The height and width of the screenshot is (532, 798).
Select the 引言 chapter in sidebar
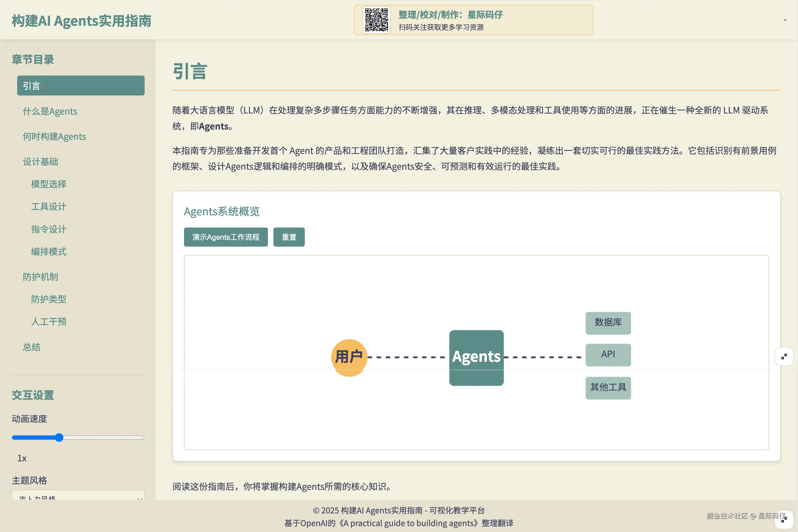coord(80,86)
